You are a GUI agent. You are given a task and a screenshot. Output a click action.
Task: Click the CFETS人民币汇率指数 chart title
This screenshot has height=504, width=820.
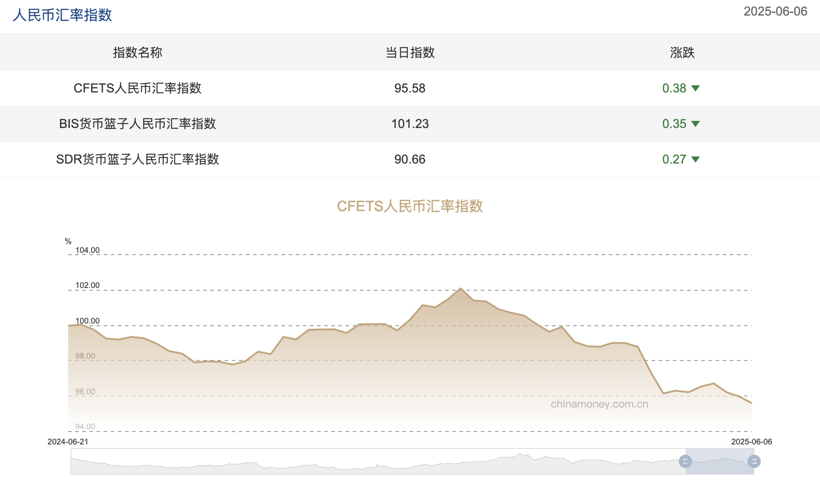(x=410, y=206)
